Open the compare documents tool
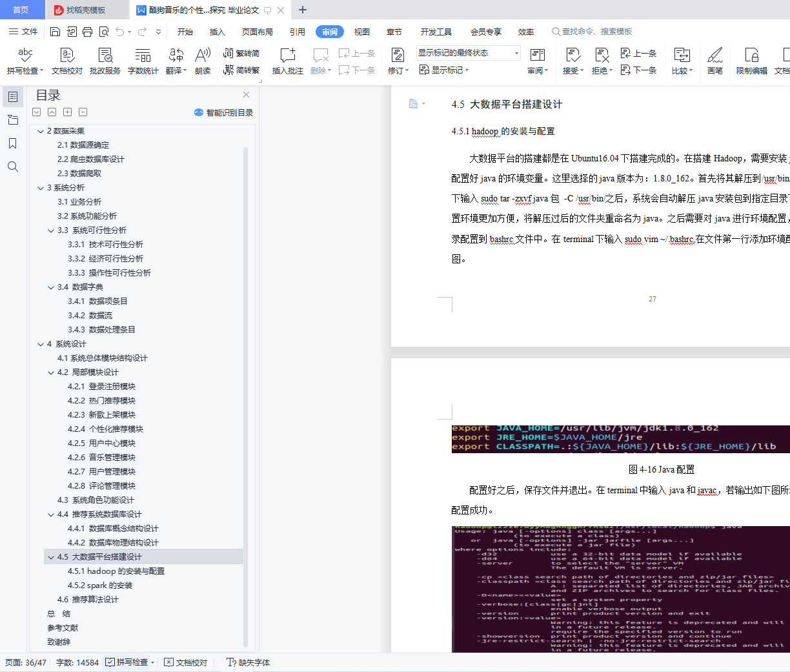Image resolution: width=790 pixels, height=672 pixels. [x=682, y=61]
